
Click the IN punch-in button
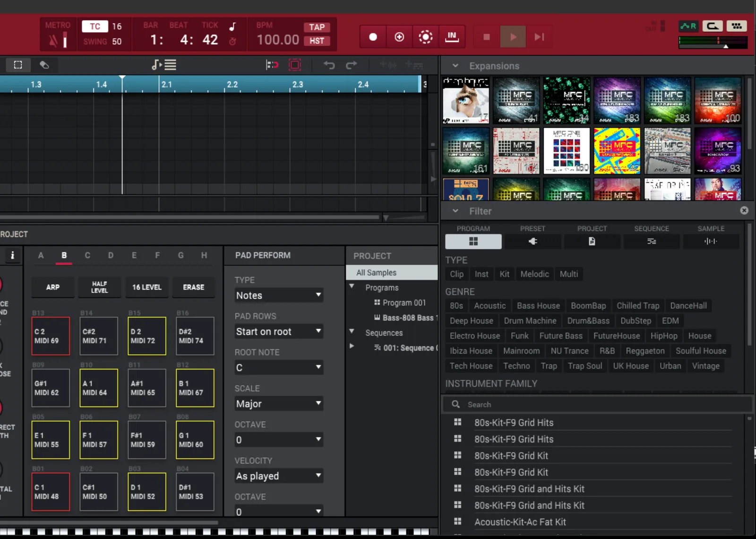pos(452,37)
